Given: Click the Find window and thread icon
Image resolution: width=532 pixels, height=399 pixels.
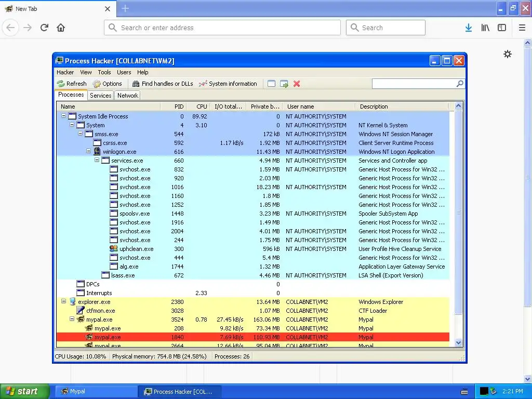Looking at the screenshot, I should point(284,84).
